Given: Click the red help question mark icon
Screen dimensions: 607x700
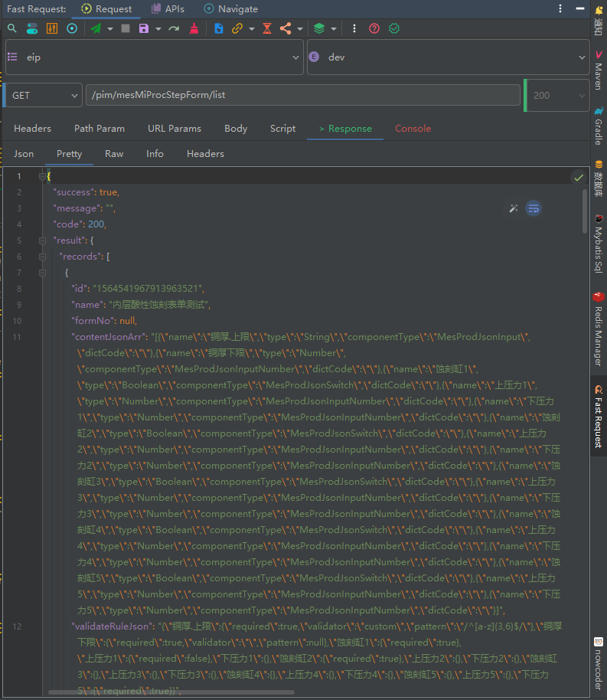Looking at the screenshot, I should pos(374,28).
